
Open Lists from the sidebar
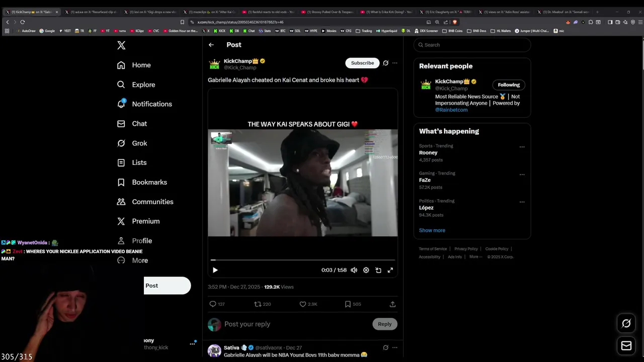tap(132, 162)
